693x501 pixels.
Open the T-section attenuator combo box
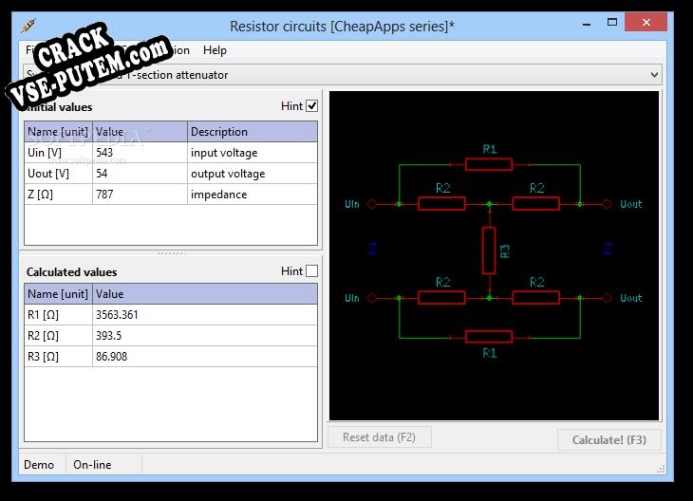point(343,75)
